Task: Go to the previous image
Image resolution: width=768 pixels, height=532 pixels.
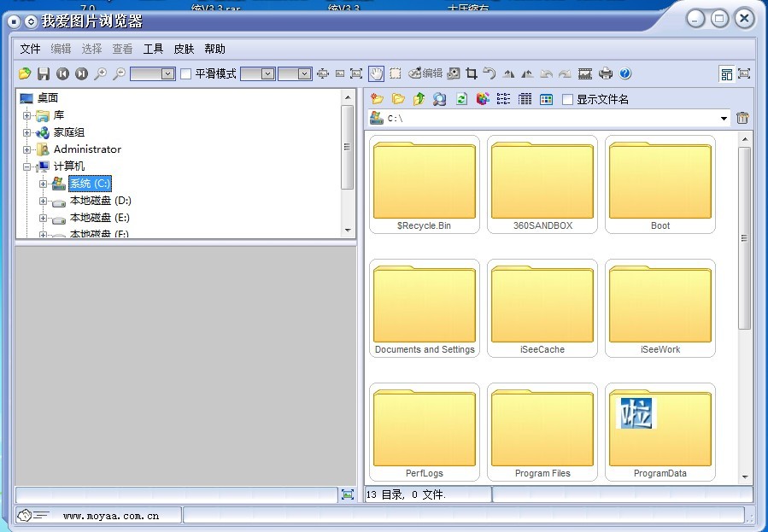Action: (62, 74)
